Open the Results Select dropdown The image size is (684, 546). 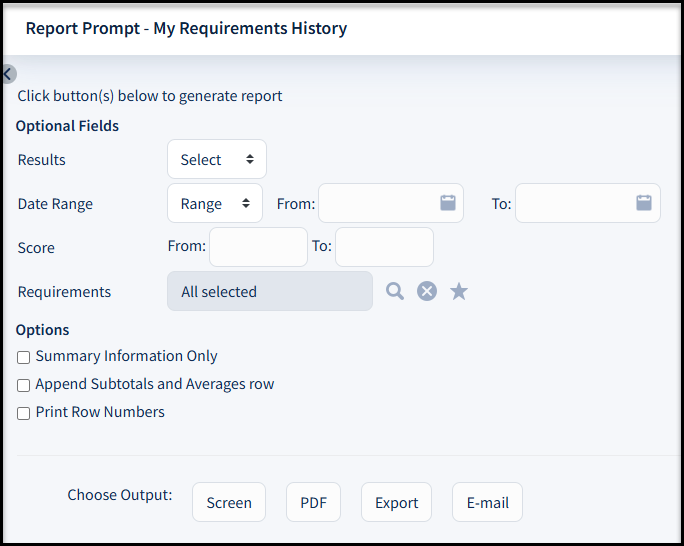pyautogui.click(x=216, y=159)
